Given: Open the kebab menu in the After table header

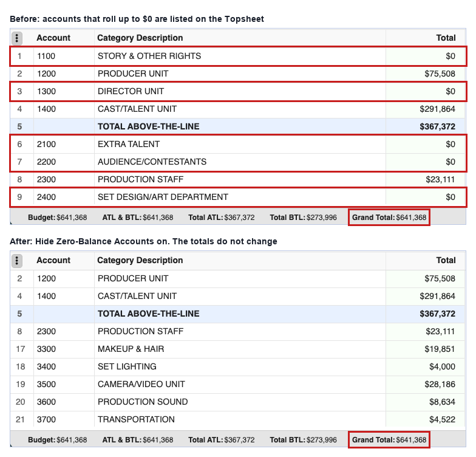Looking at the screenshot, I should (x=17, y=260).
